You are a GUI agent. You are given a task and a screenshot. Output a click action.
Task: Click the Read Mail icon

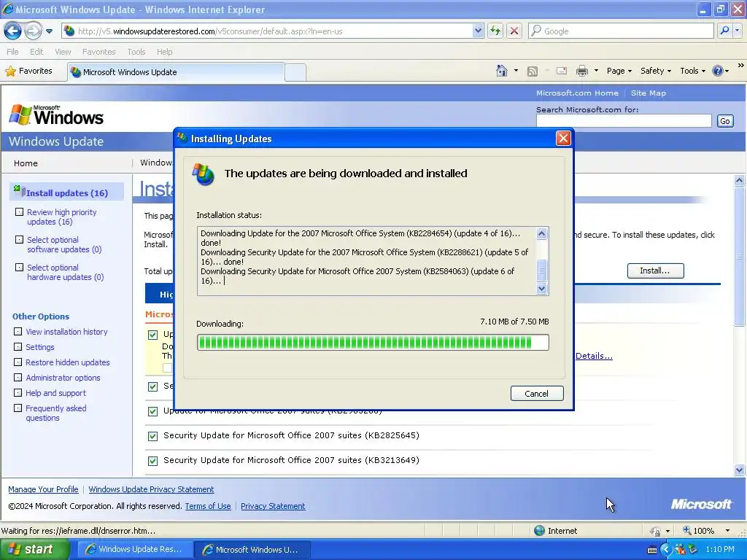[562, 71]
